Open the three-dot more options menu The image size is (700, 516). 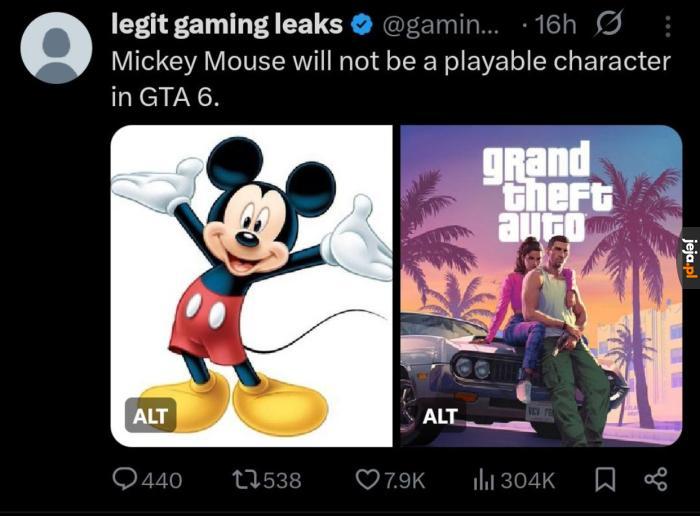point(667,27)
